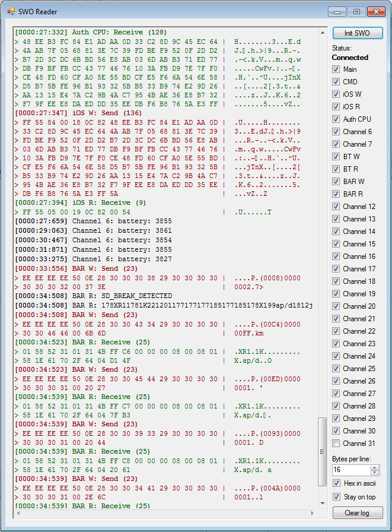Toggle Channel 24 checkbox
Viewport: 392px width, 532px height.
[x=336, y=356]
